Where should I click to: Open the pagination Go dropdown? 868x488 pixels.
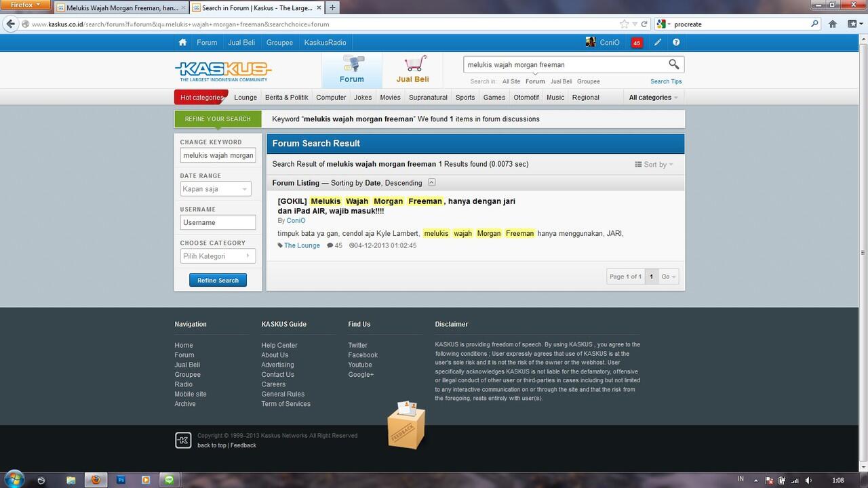[668, 277]
